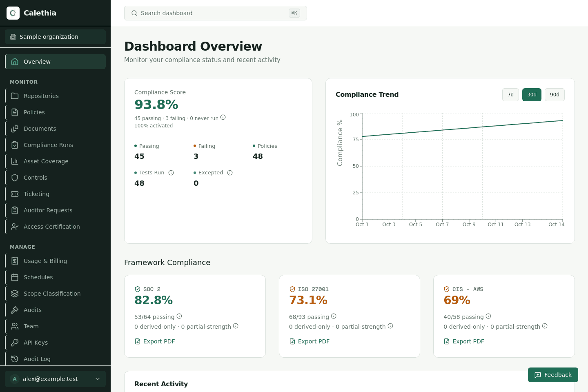The width and height of the screenshot is (588, 392).
Task: Click info icon next to Tests Run
Action: pos(171,173)
